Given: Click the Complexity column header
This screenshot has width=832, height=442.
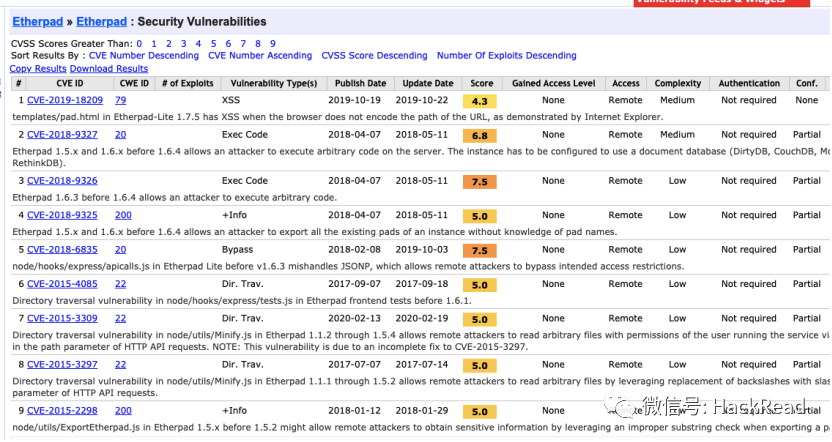Looking at the screenshot, I should [x=678, y=83].
